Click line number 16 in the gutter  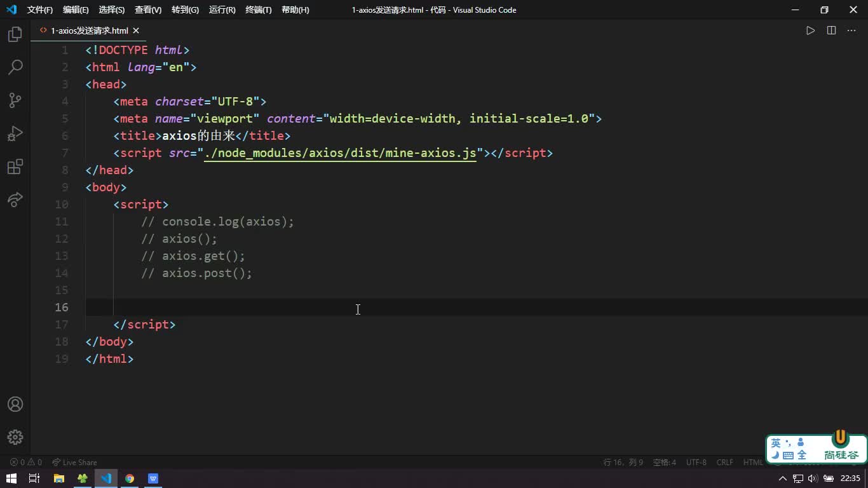pos(62,308)
